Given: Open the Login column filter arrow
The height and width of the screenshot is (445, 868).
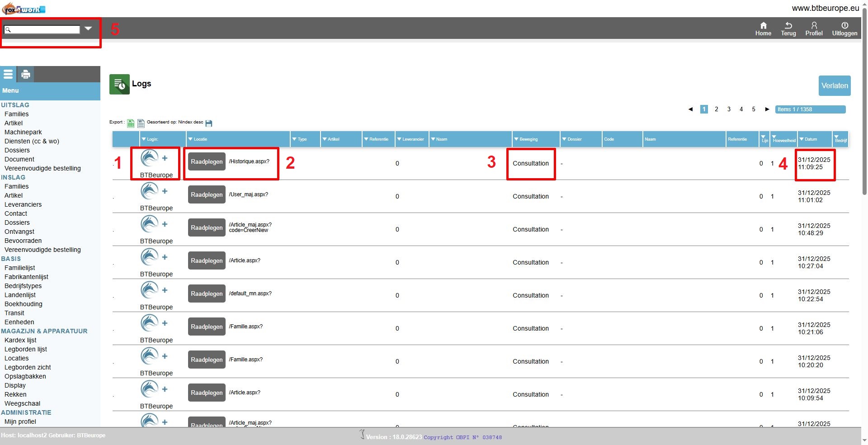Looking at the screenshot, I should coord(144,139).
